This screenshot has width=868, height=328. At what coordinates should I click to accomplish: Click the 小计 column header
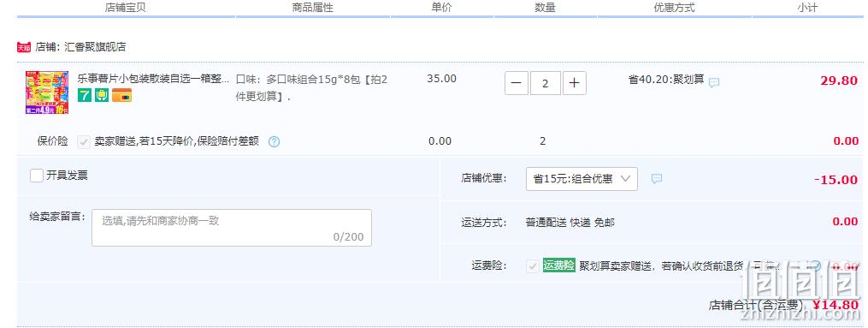[807, 8]
